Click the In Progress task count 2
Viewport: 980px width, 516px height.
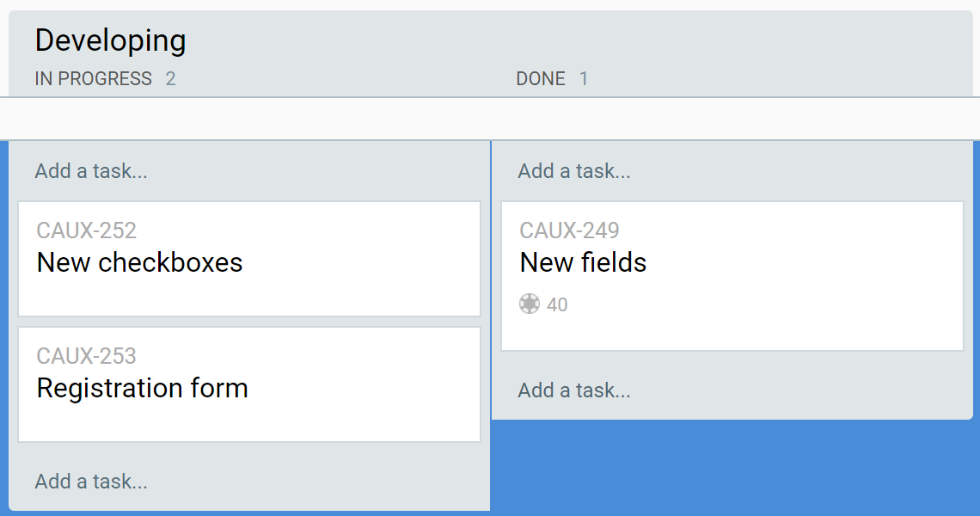coord(170,79)
